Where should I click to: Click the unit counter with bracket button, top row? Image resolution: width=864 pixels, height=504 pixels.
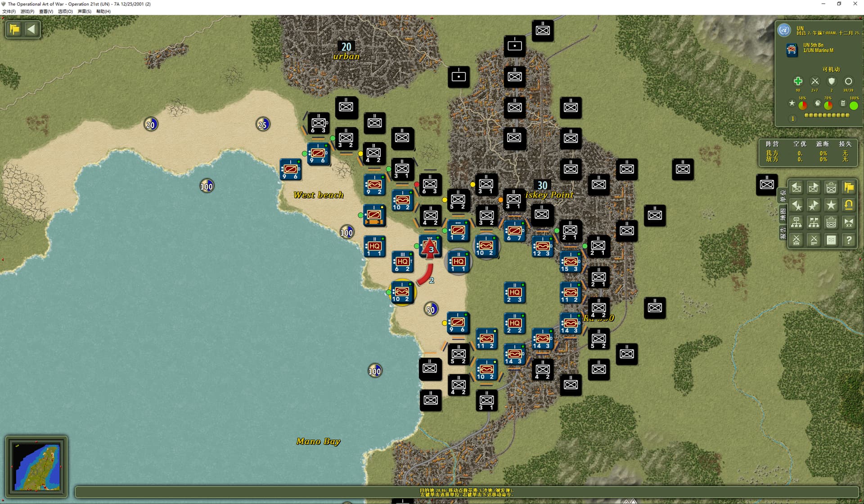pyautogui.click(x=831, y=187)
